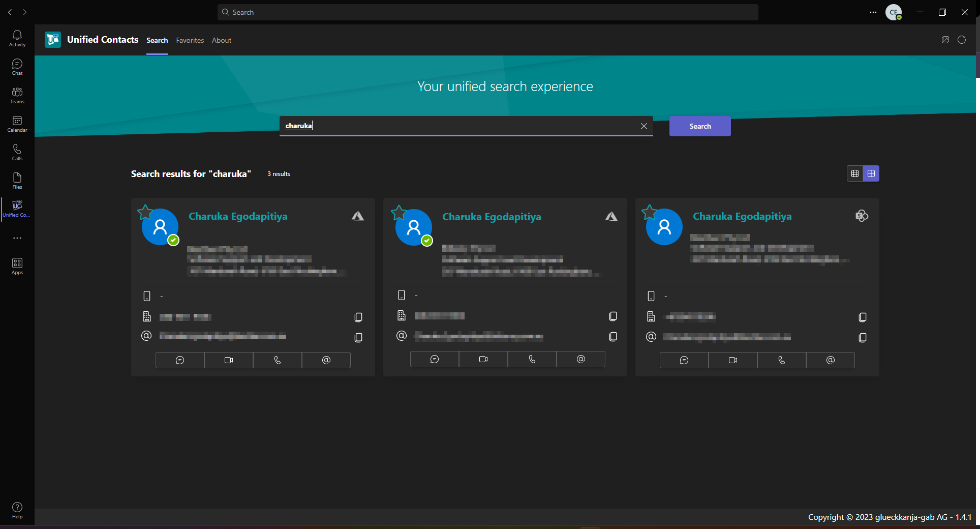Start chat with third Charuka card
Screen dimensions: 980x529
[684, 360]
